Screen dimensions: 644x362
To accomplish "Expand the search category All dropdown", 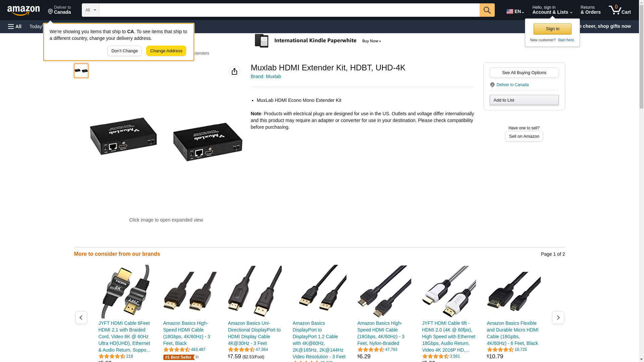I will click(x=91, y=10).
